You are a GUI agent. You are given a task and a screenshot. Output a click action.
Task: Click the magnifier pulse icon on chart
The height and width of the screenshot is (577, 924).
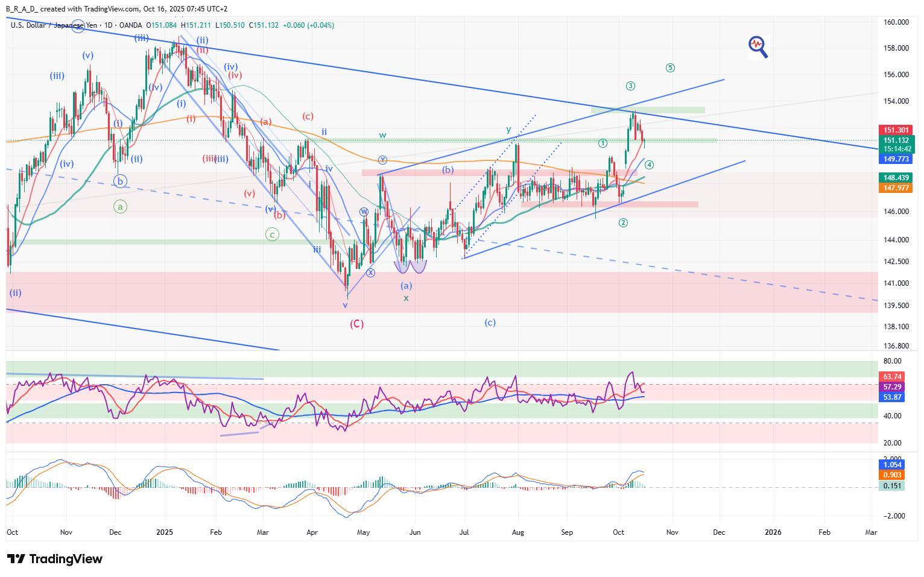coord(758,46)
